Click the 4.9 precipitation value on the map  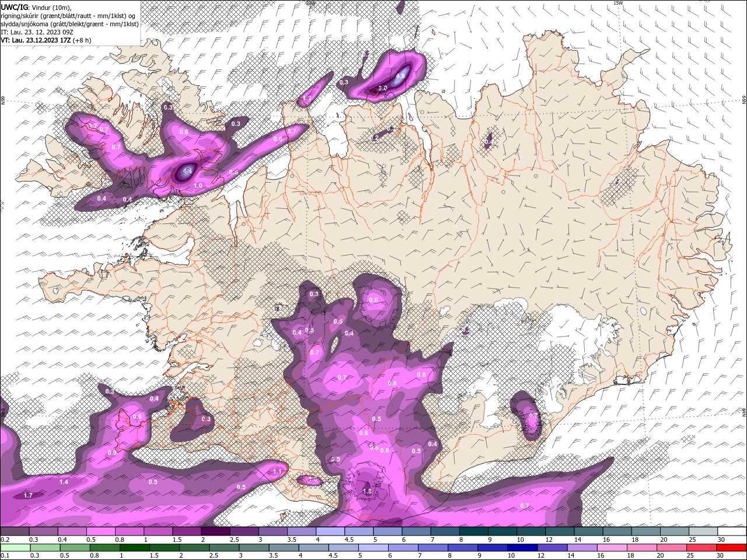pyautogui.click(x=400, y=76)
